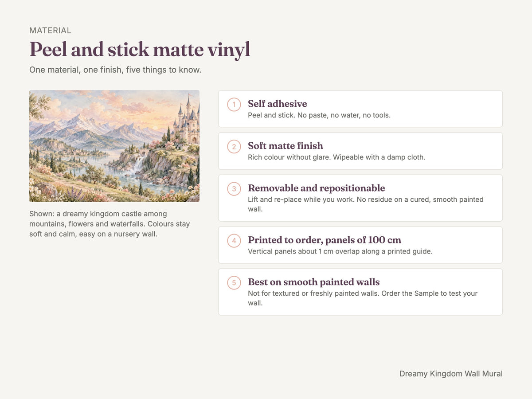Click the circled number 3 icon
Screen dimensions: 532x399
pyautogui.click(x=234, y=189)
